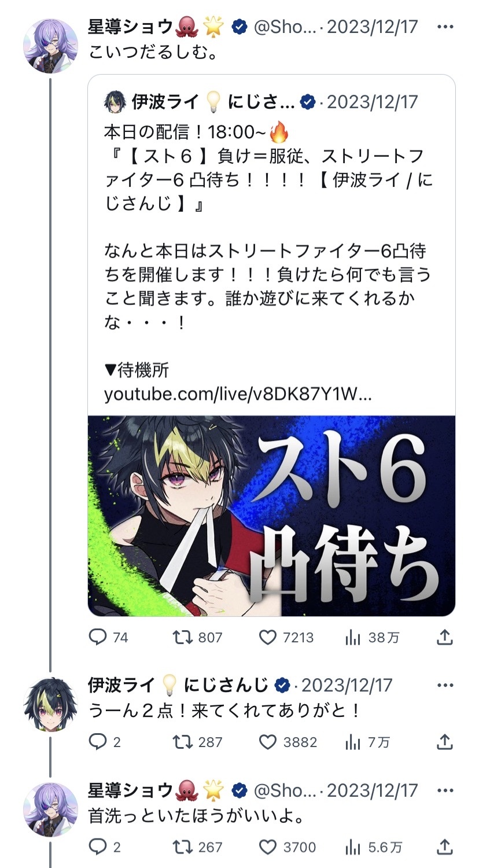Share the 首洗っといたほうがいいよ tweet

point(444,847)
